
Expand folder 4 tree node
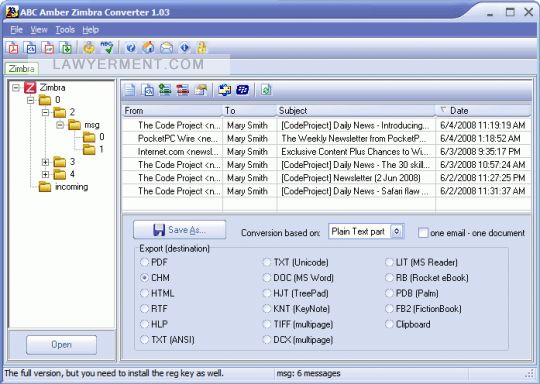tap(45, 174)
